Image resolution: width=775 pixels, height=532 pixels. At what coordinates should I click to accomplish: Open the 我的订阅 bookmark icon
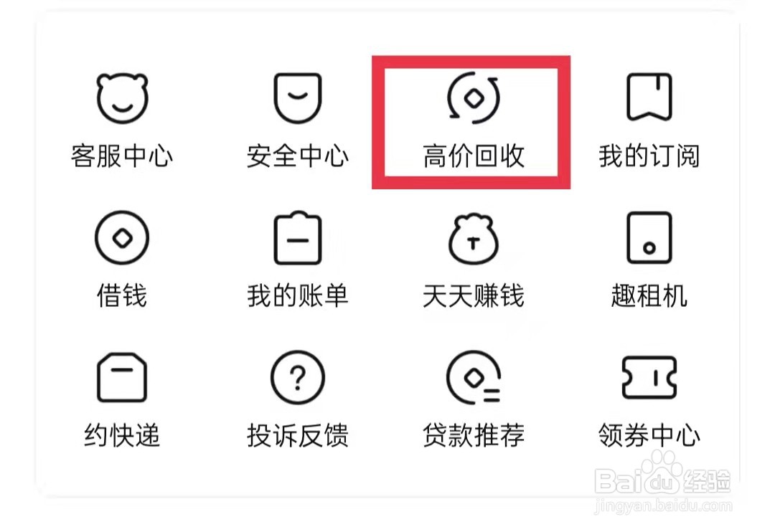(649, 97)
